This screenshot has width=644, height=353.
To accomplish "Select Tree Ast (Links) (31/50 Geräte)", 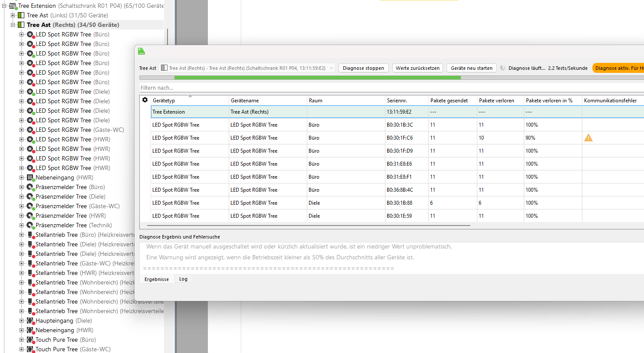I will click(67, 15).
